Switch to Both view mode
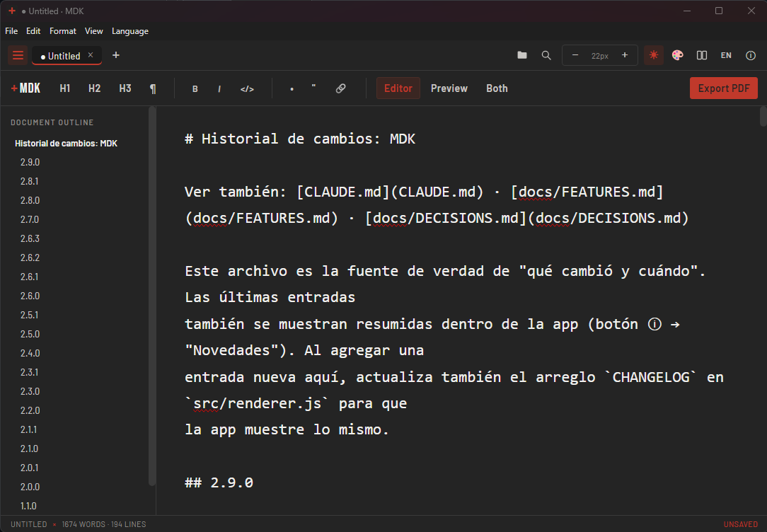This screenshot has width=767, height=532. 497,88
